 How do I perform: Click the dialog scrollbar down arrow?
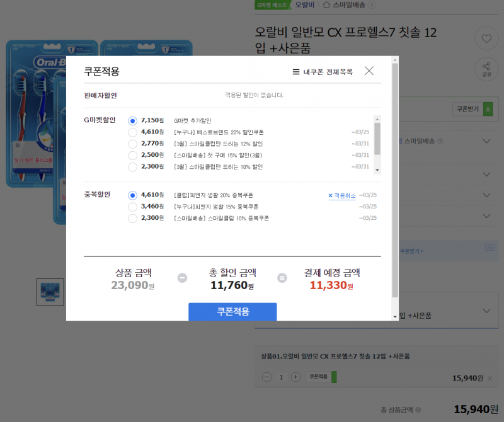pyautogui.click(x=395, y=317)
